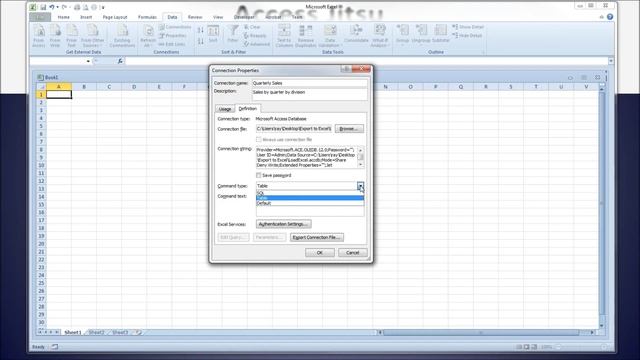The height and width of the screenshot is (360, 640).
Task: Click Consolidate icon
Action: [356, 34]
